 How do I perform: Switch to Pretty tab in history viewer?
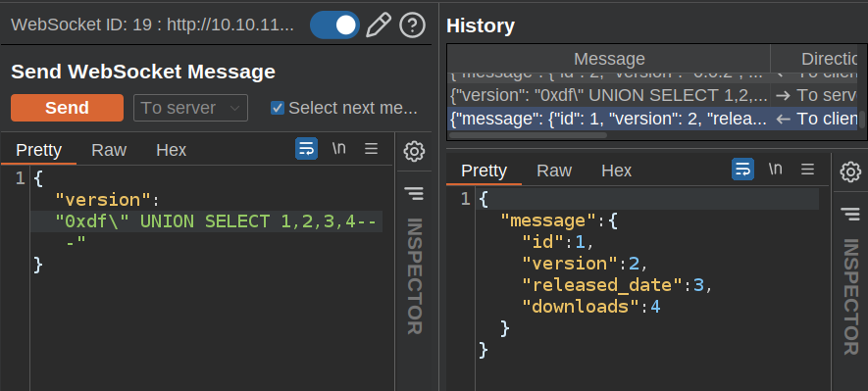(484, 171)
